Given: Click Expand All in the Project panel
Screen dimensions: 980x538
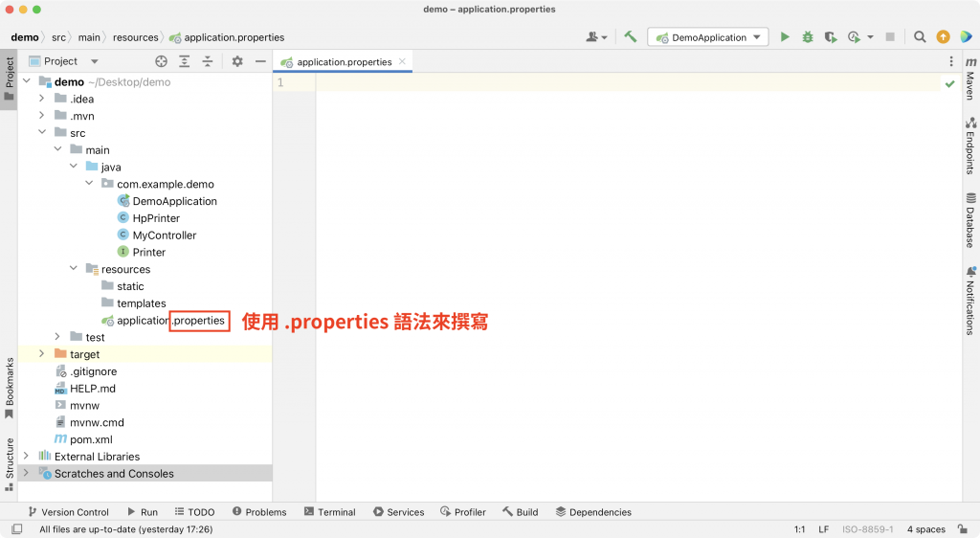Looking at the screenshot, I should (185, 61).
